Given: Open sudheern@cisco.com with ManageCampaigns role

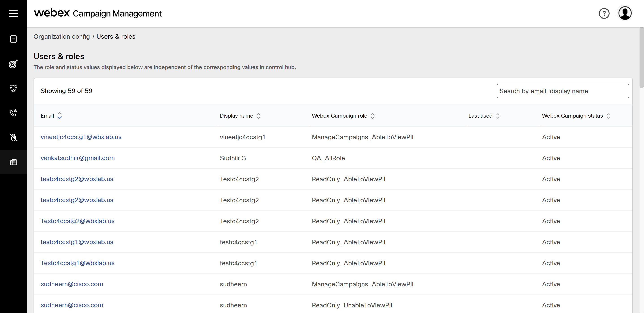Looking at the screenshot, I should pyautogui.click(x=72, y=284).
